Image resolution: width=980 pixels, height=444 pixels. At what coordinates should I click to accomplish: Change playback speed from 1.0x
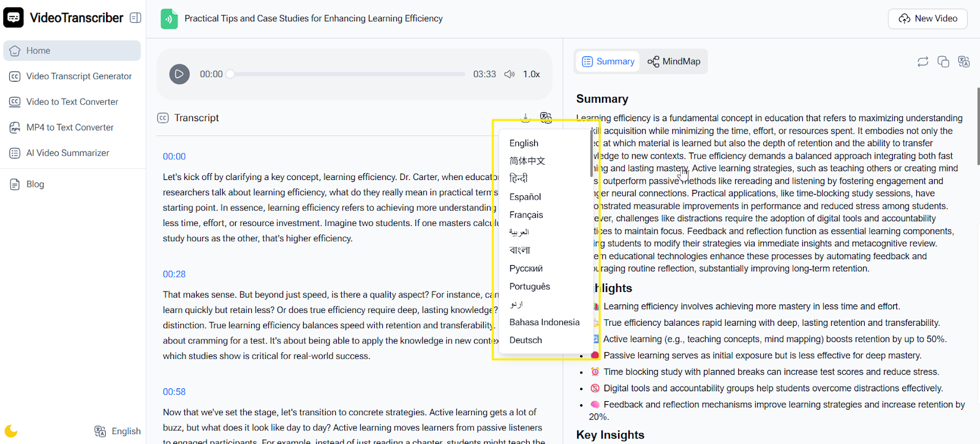click(531, 74)
